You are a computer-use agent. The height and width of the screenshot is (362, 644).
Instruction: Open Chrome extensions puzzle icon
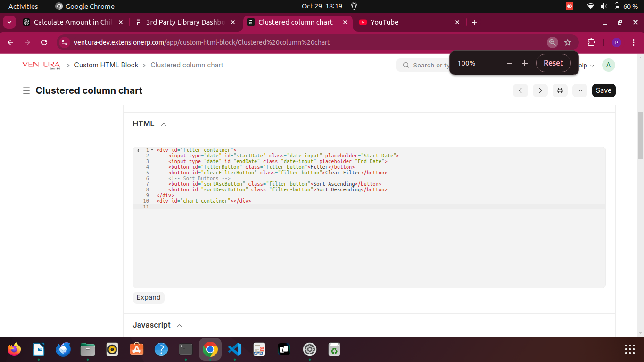[x=591, y=42]
